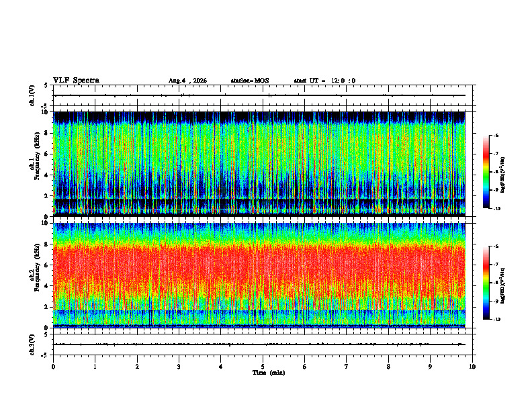Click time axis tick label '2'
532x411 pixels.
pyautogui.click(x=137, y=367)
